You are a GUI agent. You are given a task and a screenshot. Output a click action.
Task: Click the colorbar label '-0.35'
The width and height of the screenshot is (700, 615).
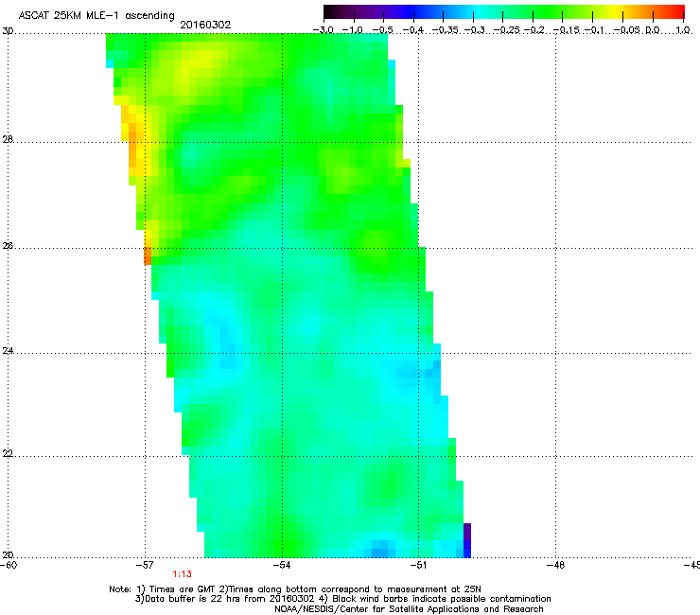(446, 30)
